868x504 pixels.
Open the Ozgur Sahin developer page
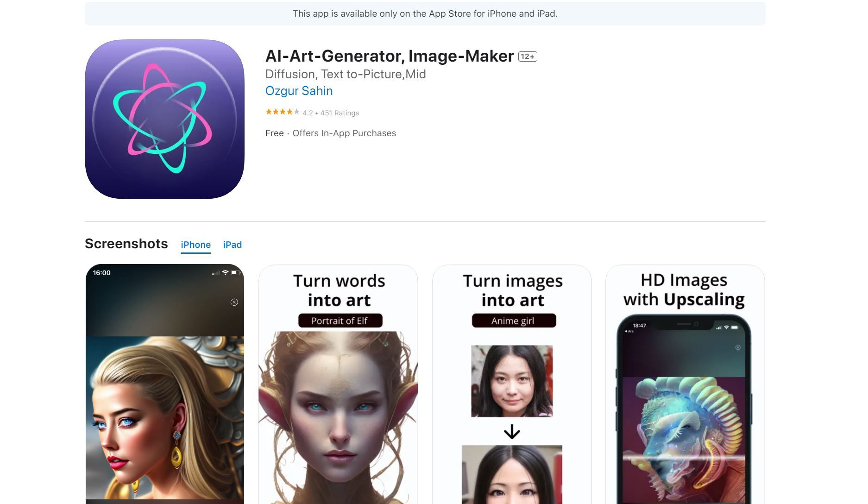pyautogui.click(x=299, y=91)
